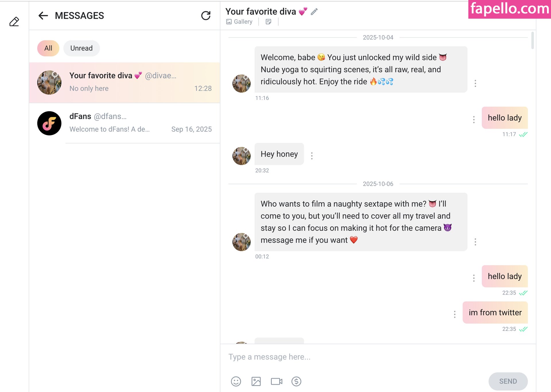Open the chat Gallery
This screenshot has width=551, height=392.
pyautogui.click(x=239, y=22)
